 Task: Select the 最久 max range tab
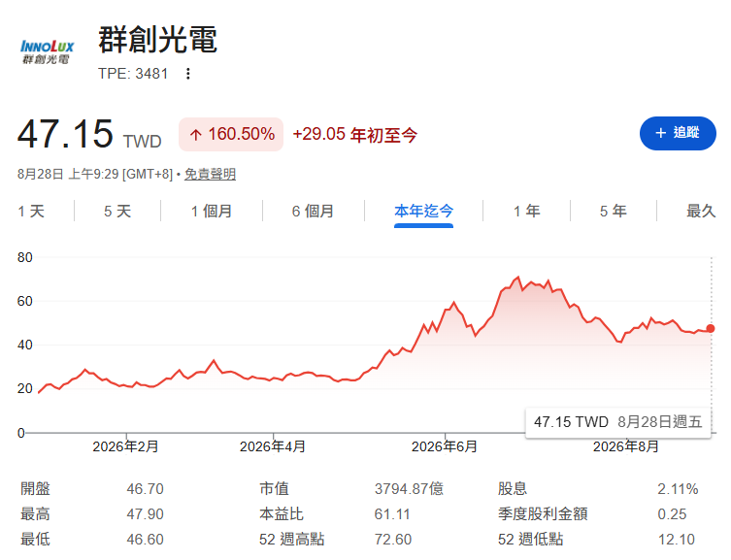pyautogui.click(x=701, y=211)
